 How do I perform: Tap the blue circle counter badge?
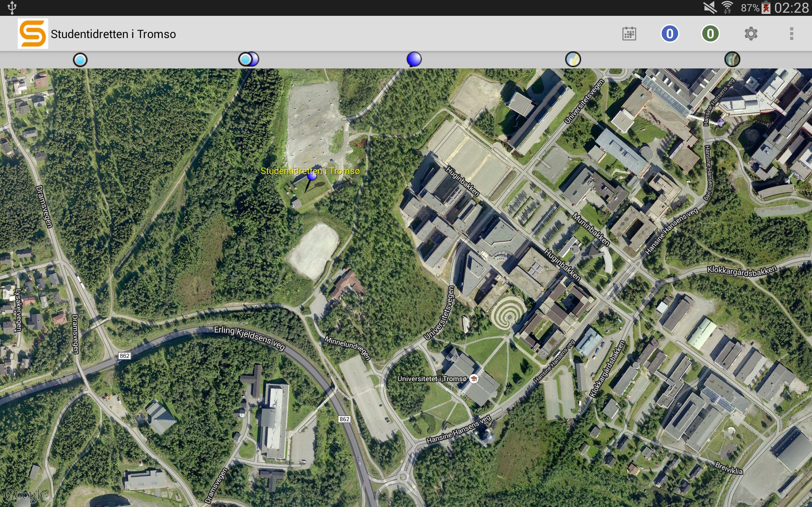coord(670,34)
